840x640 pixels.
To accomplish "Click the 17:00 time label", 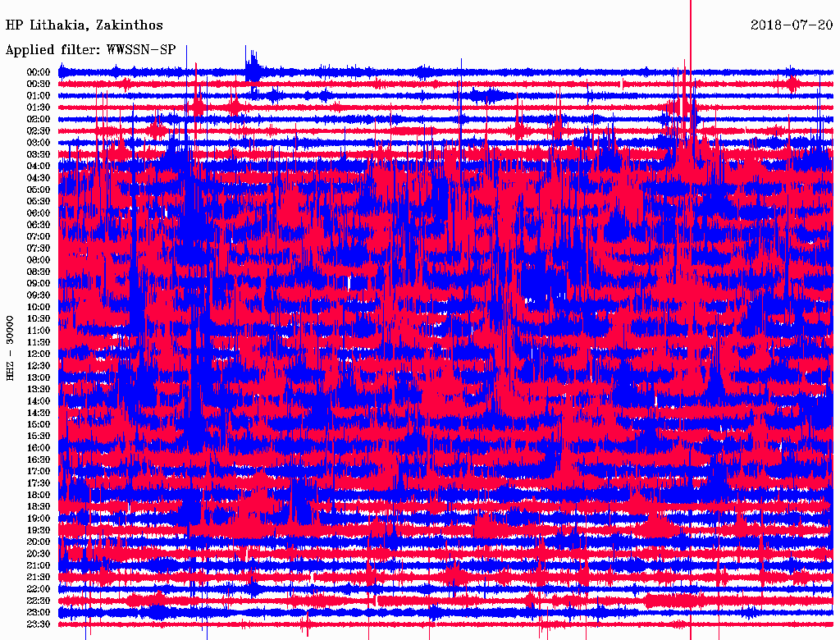I will pos(39,472).
